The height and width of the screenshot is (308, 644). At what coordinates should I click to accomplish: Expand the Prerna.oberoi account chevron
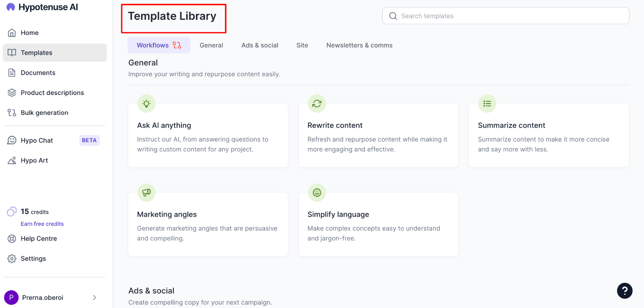tap(94, 297)
